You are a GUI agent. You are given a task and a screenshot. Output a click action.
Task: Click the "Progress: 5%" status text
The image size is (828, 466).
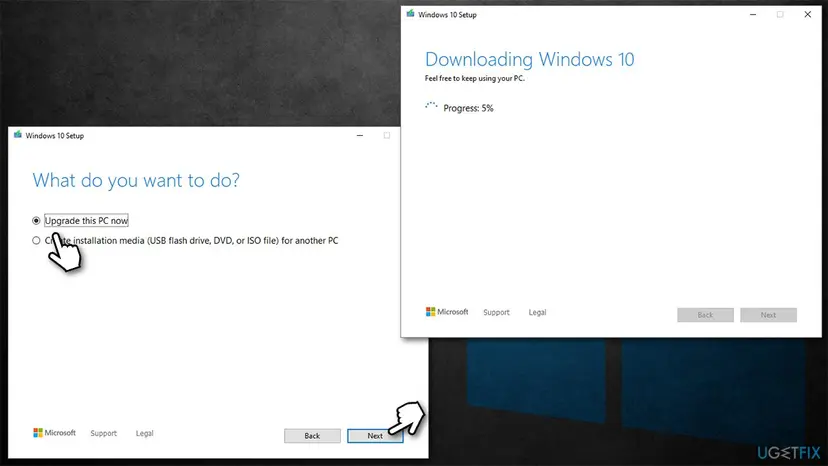click(x=468, y=108)
